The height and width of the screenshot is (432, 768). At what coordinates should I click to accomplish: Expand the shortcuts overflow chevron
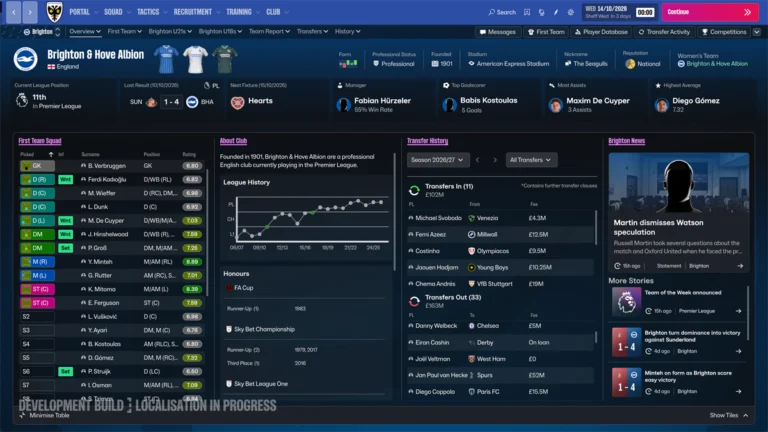[757, 32]
